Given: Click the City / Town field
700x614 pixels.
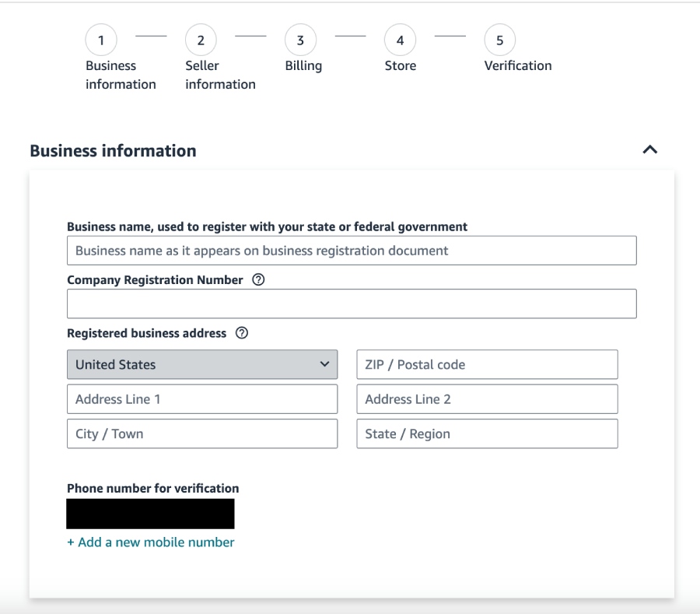Looking at the screenshot, I should 202,433.
